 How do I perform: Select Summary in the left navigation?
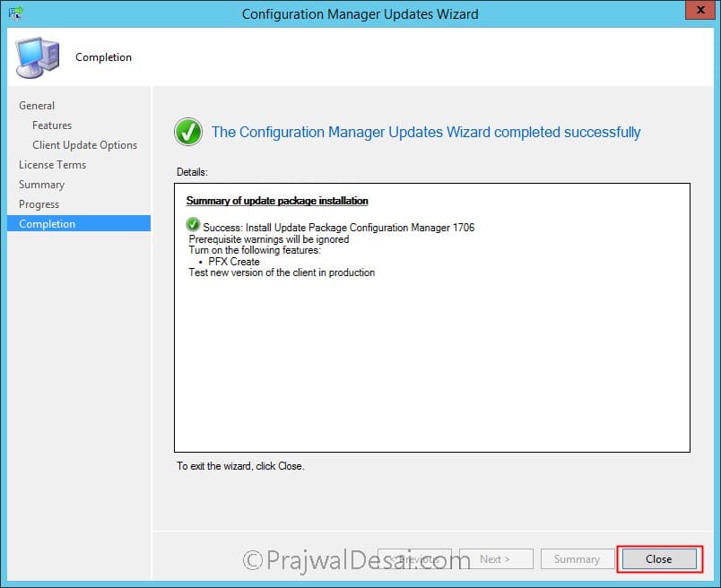pos(41,185)
